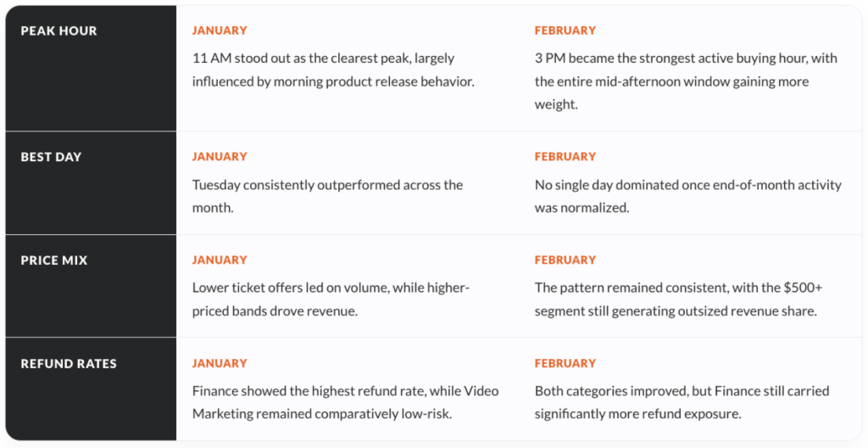The width and height of the screenshot is (868, 448).
Task: Click the JANUARY label in Peak Hour row
Action: coord(220,31)
